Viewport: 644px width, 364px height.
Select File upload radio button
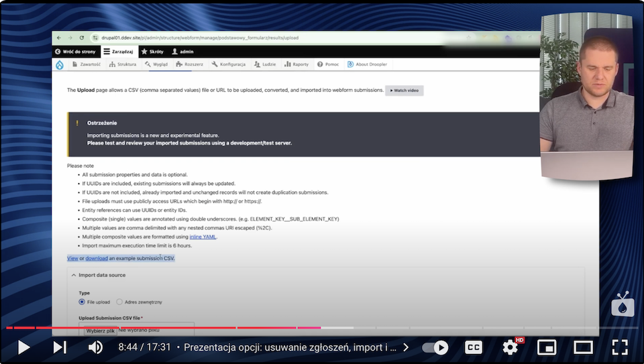coord(82,302)
